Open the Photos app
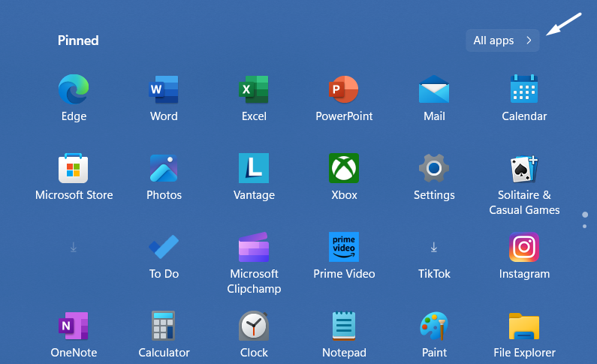 pos(164,169)
